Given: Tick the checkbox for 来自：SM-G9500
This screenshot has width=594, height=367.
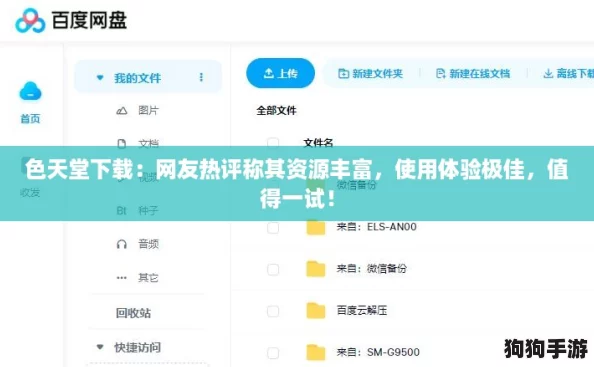Looking at the screenshot, I should pyautogui.click(x=273, y=353).
